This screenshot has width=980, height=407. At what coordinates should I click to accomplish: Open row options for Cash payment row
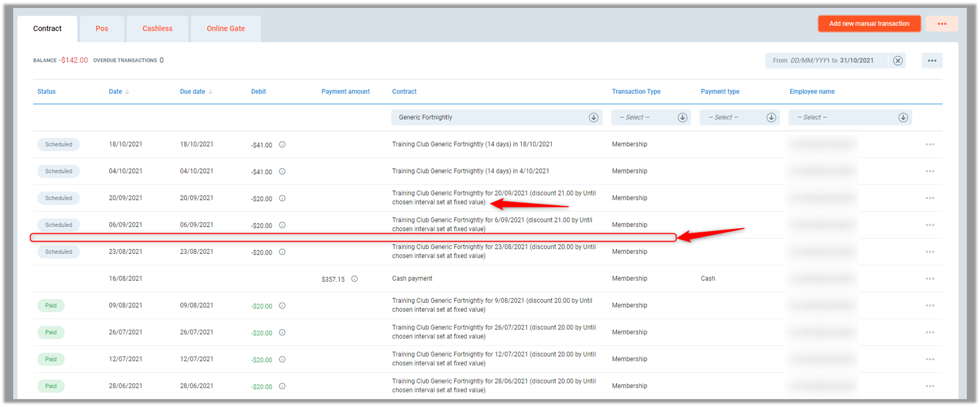[930, 279]
